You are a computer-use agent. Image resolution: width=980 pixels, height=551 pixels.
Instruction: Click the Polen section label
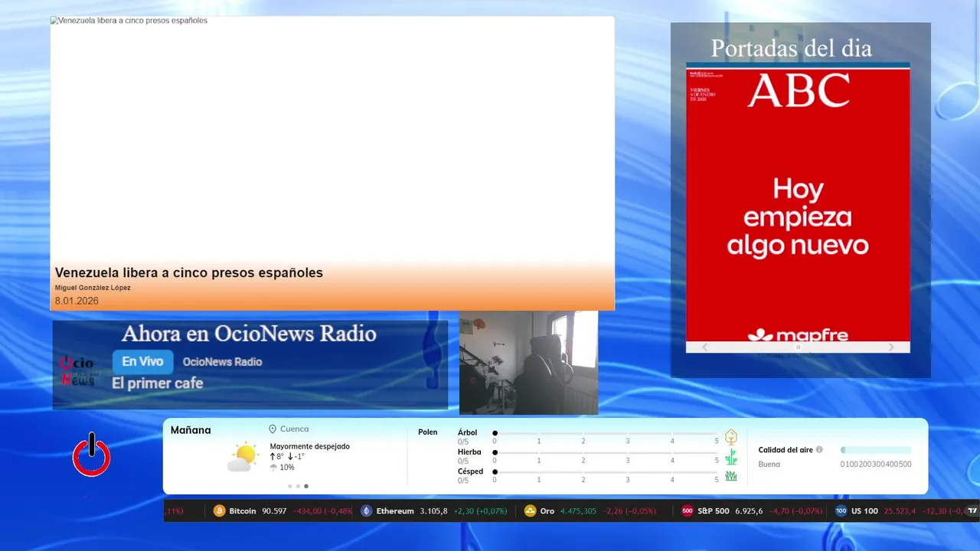pos(428,432)
